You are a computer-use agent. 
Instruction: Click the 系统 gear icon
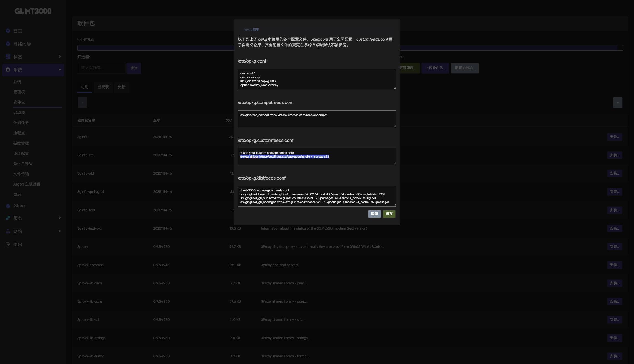point(8,70)
